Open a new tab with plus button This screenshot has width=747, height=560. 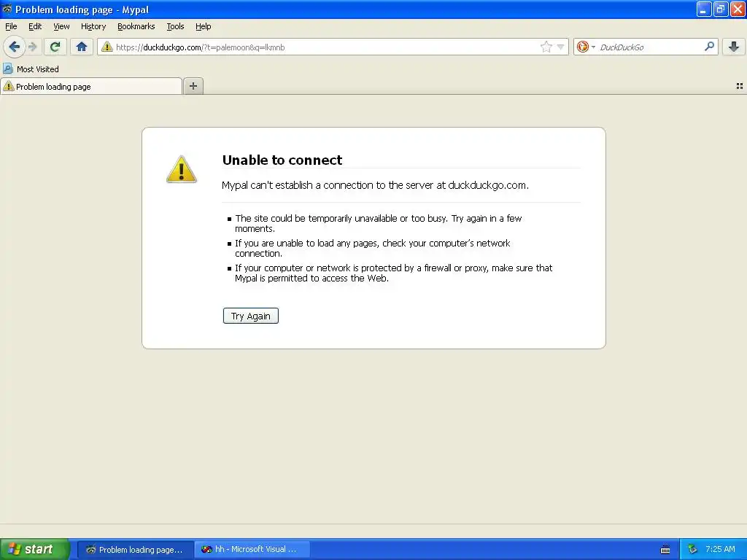click(193, 86)
